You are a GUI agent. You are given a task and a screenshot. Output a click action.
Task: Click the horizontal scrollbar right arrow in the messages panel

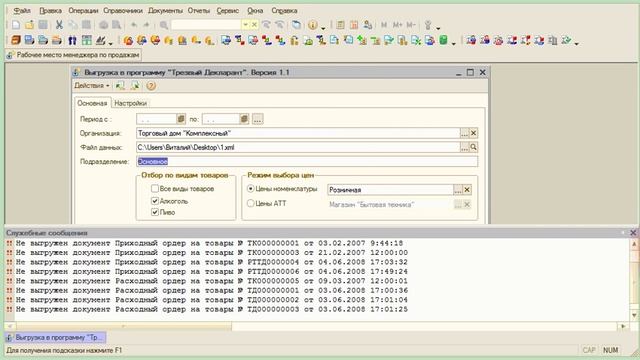point(623,326)
